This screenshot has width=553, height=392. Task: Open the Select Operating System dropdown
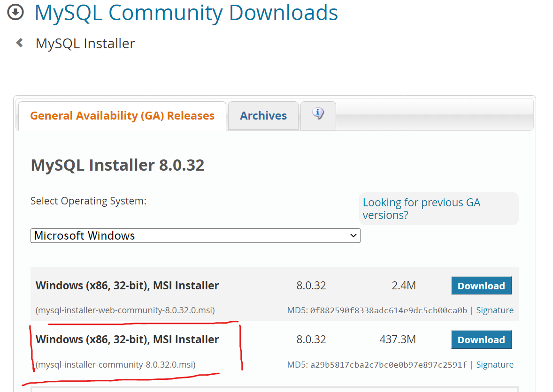coord(195,235)
